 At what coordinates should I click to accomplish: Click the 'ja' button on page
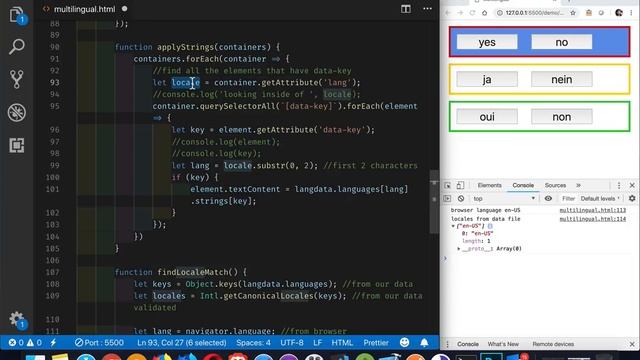coord(487,79)
